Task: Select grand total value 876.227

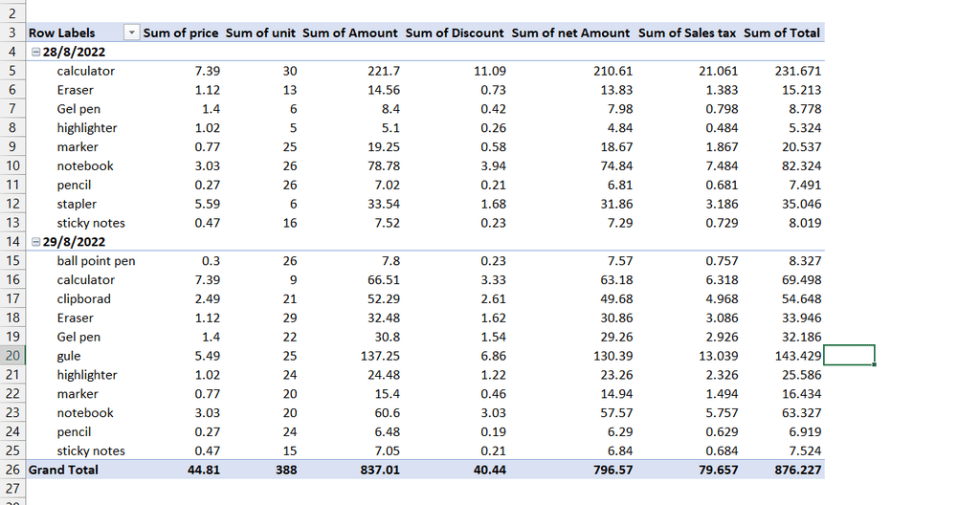Action: (797, 470)
